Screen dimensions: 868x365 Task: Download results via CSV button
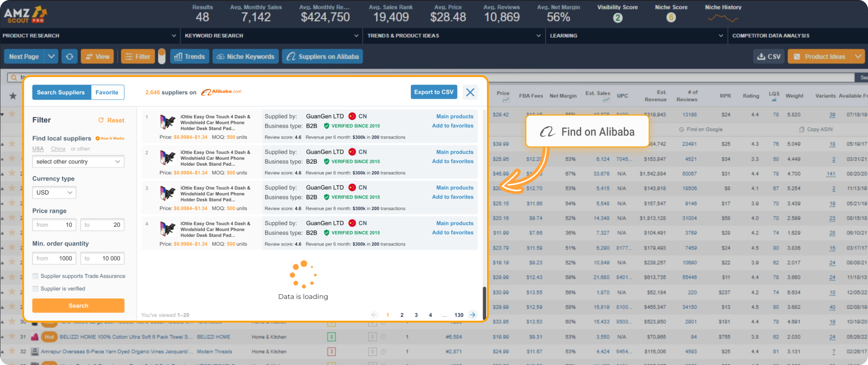click(x=769, y=56)
